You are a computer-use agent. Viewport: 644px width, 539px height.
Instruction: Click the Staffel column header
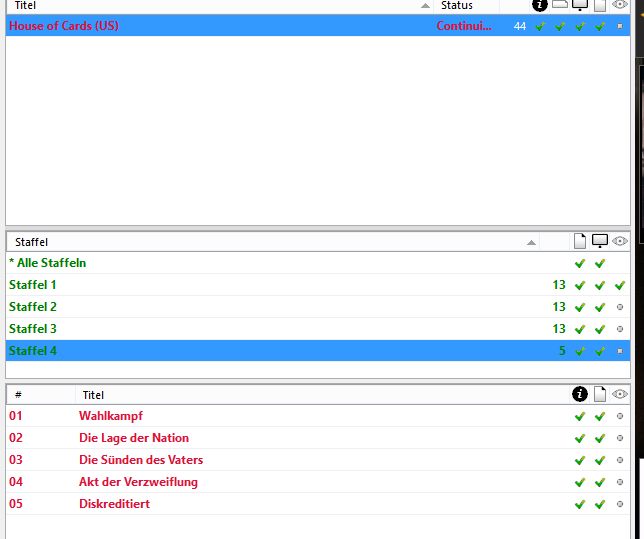(x=273, y=242)
